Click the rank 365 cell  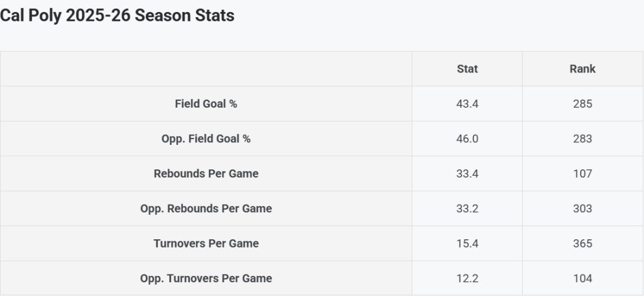click(x=582, y=244)
